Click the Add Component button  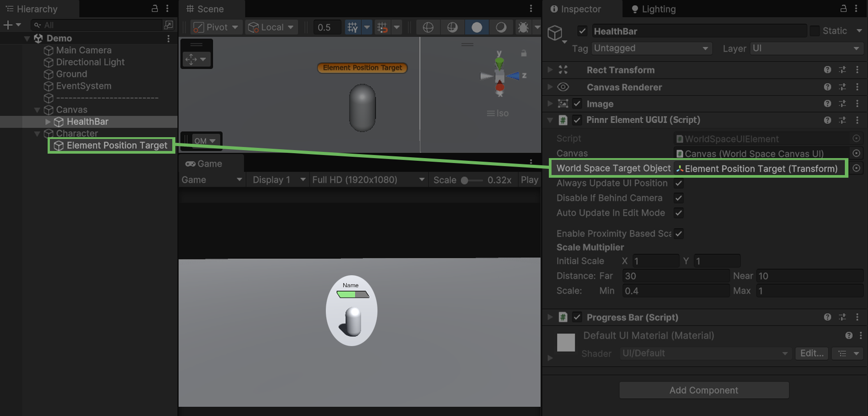tap(704, 390)
